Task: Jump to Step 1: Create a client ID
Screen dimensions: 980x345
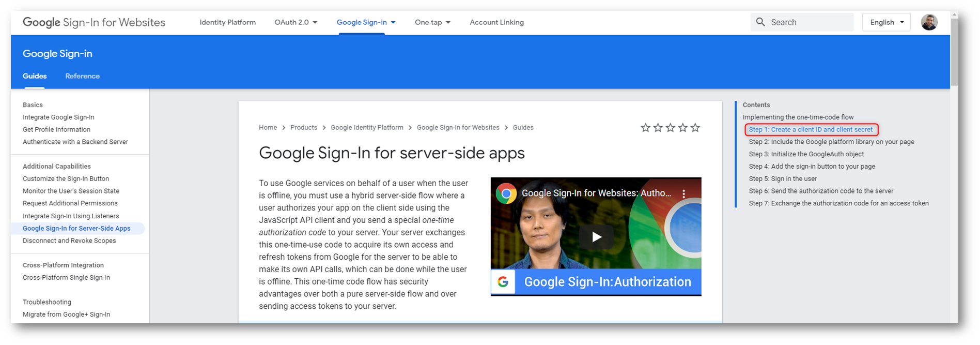Action: point(811,130)
